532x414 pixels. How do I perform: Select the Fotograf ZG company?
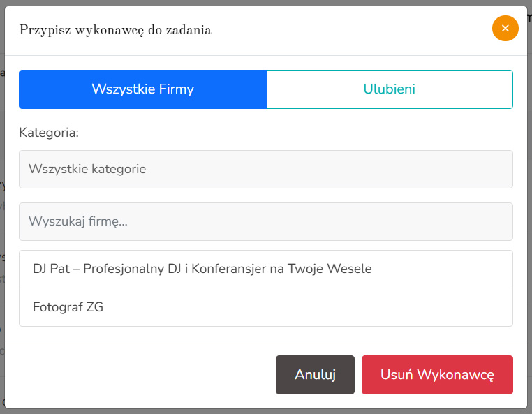(x=266, y=307)
